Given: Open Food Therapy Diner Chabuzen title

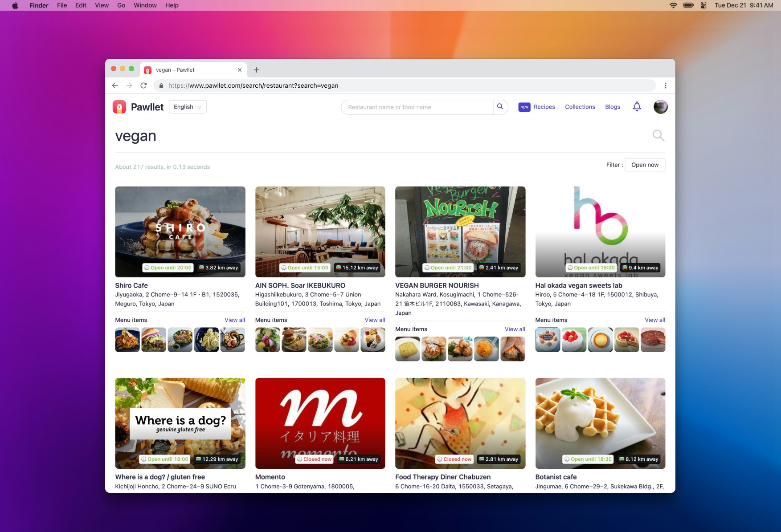Looking at the screenshot, I should click(443, 477).
